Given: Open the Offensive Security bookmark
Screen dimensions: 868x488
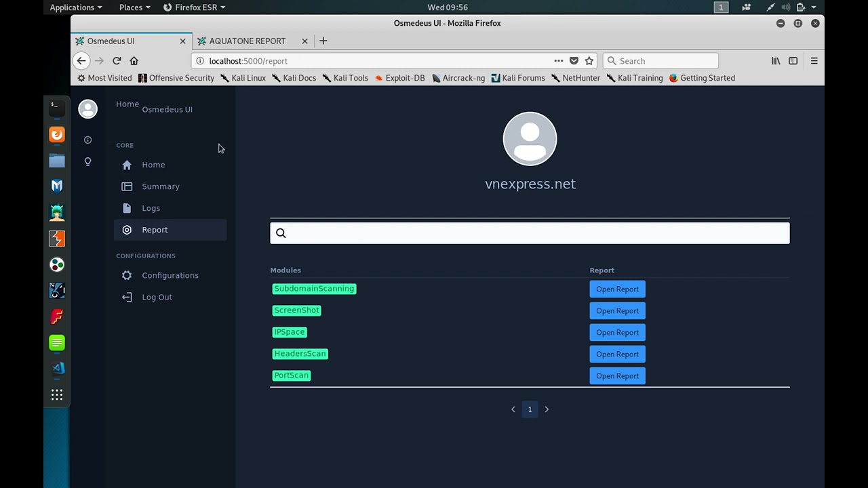Looking at the screenshot, I should coord(176,78).
